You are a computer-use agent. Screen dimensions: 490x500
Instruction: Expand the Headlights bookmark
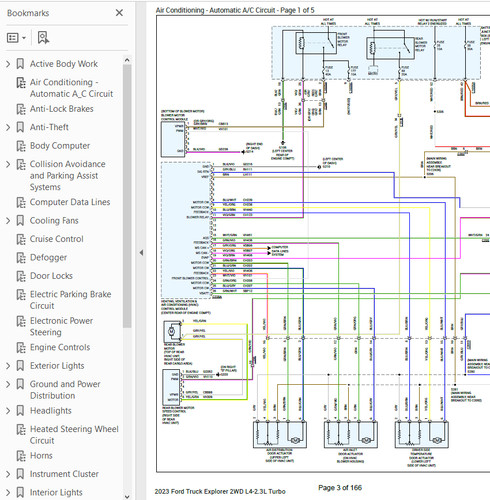coord(8,411)
